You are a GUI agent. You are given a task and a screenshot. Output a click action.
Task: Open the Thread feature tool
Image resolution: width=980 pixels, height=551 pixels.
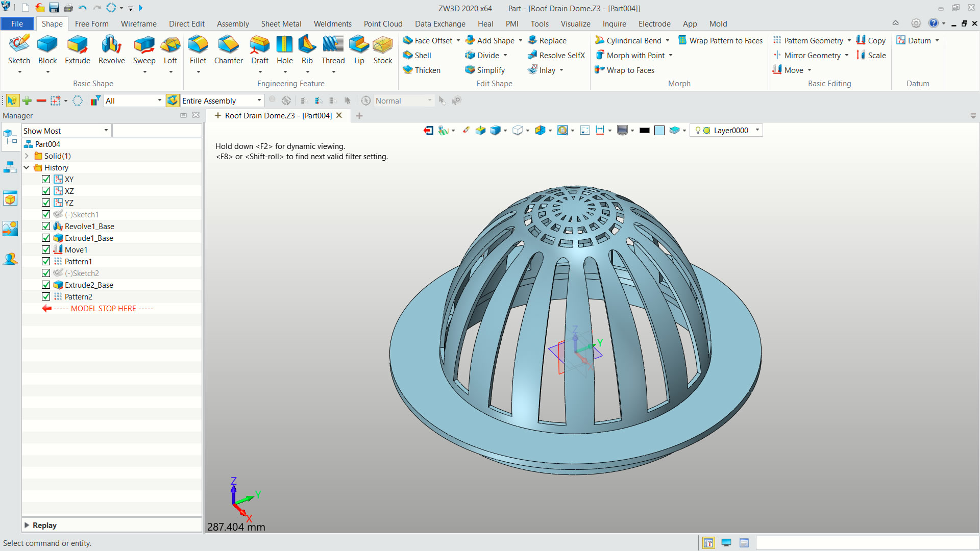coord(333,50)
